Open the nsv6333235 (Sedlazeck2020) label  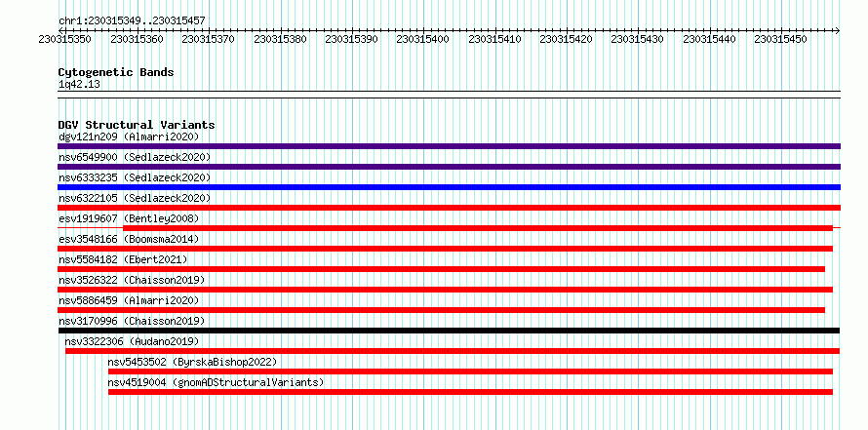click(135, 177)
